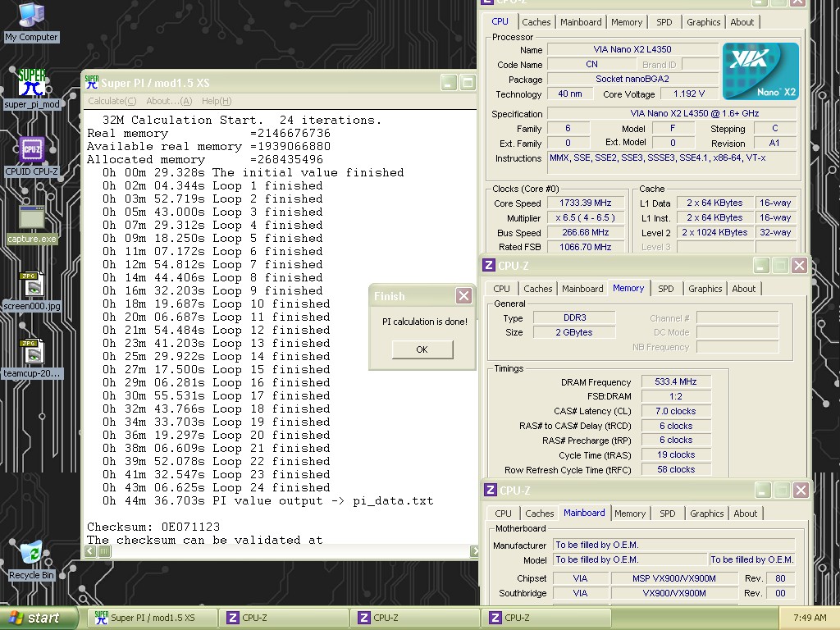Viewport: 840px width, 630px height.
Task: Select CPU tab in the Mainboard CPU-Z window
Action: click(x=503, y=514)
